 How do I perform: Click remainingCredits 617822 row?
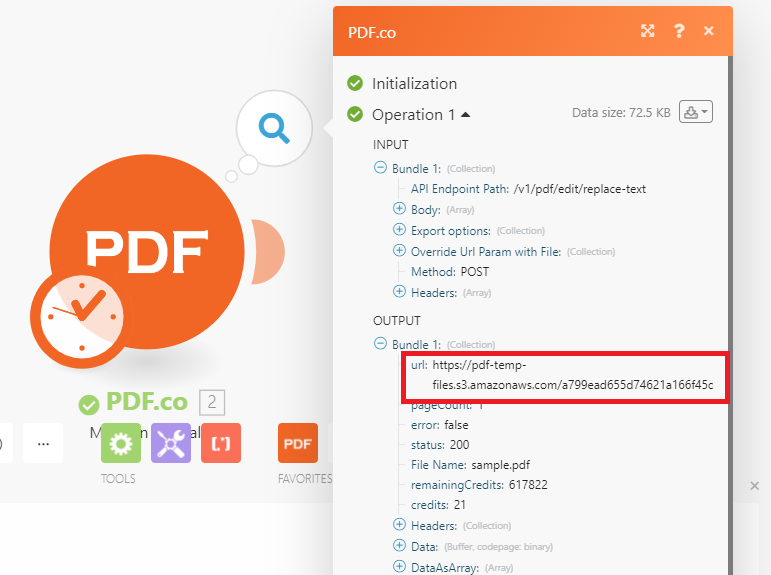pos(479,485)
